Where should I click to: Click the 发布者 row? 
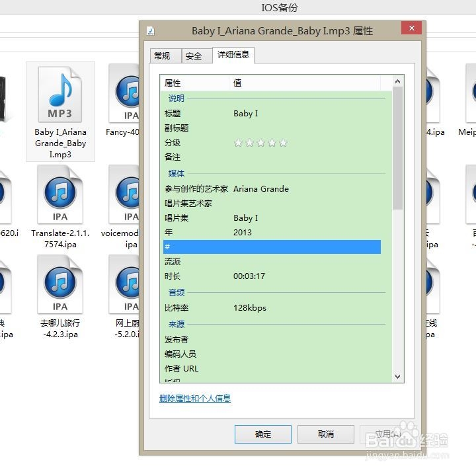coord(272,339)
